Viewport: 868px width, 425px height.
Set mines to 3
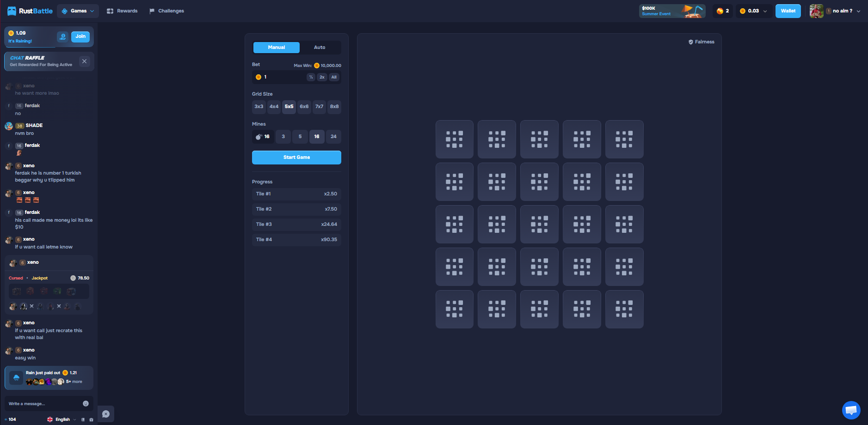point(283,137)
